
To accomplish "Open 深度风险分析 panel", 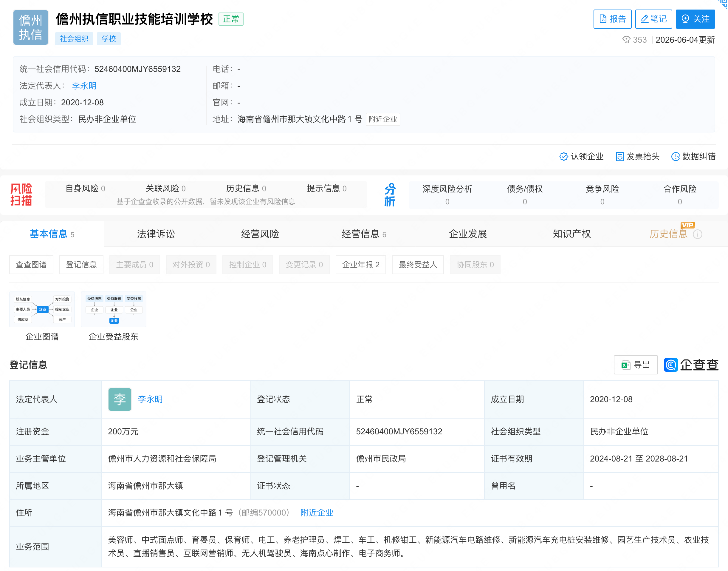I will coord(447,195).
